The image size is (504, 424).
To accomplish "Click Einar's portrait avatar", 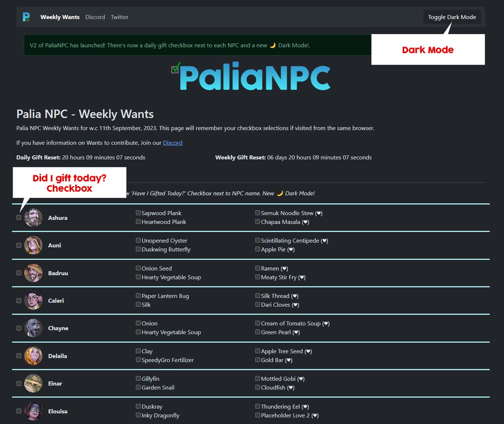I will [33, 384].
